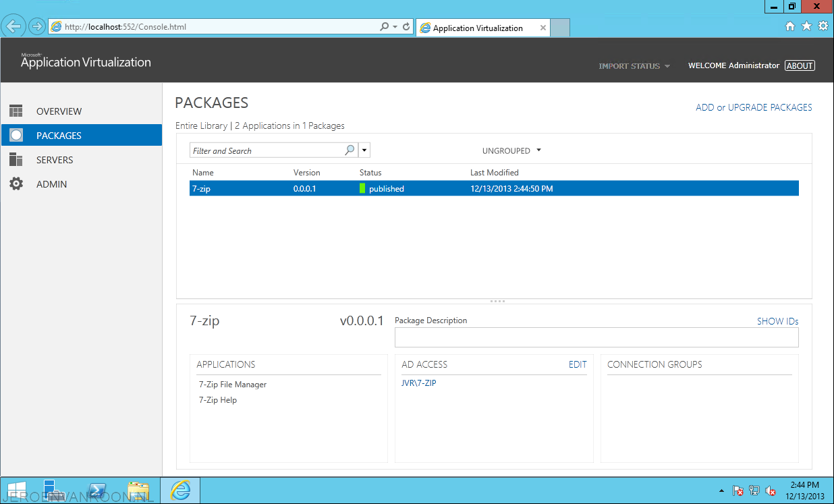Screen dimensions: 834x504
Task: Click the magnifier search icon in filter box
Action: pos(350,150)
